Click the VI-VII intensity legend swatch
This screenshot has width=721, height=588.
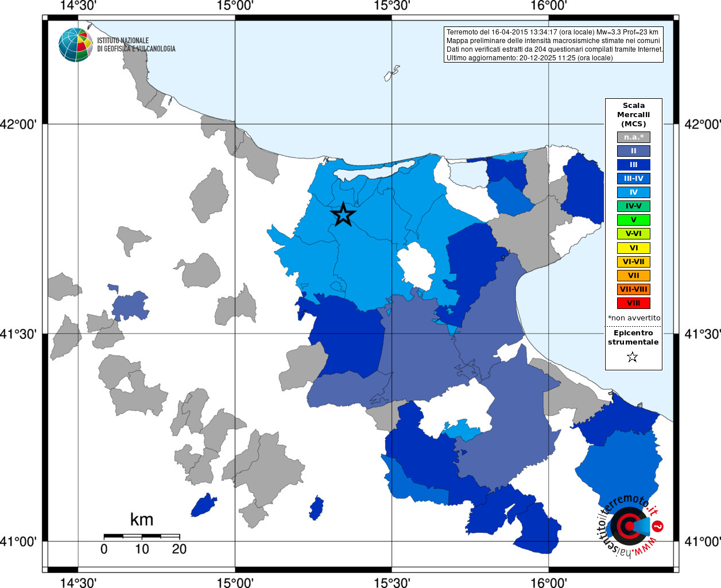[x=634, y=262]
